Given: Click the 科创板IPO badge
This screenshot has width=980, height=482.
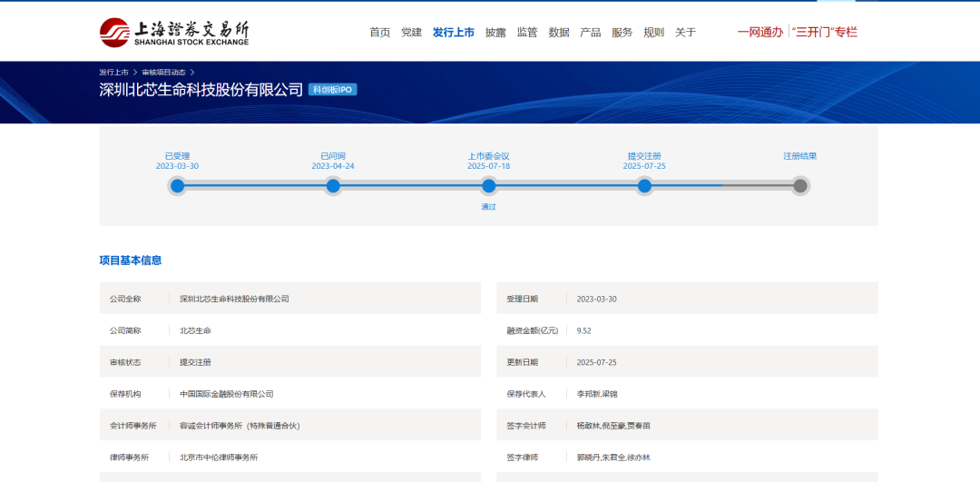Looking at the screenshot, I should [x=332, y=90].
